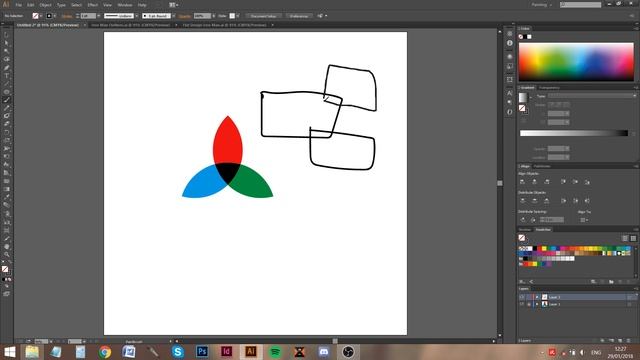Image resolution: width=640 pixels, height=360 pixels.
Task: Open arrange documents icon in menu bar
Action: pyautogui.click(x=173, y=5)
